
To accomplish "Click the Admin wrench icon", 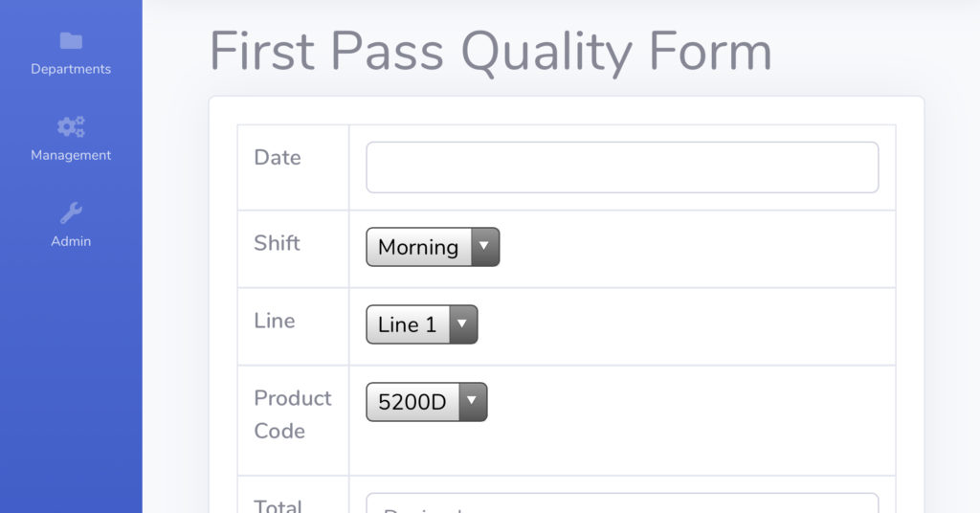I will coord(71,212).
